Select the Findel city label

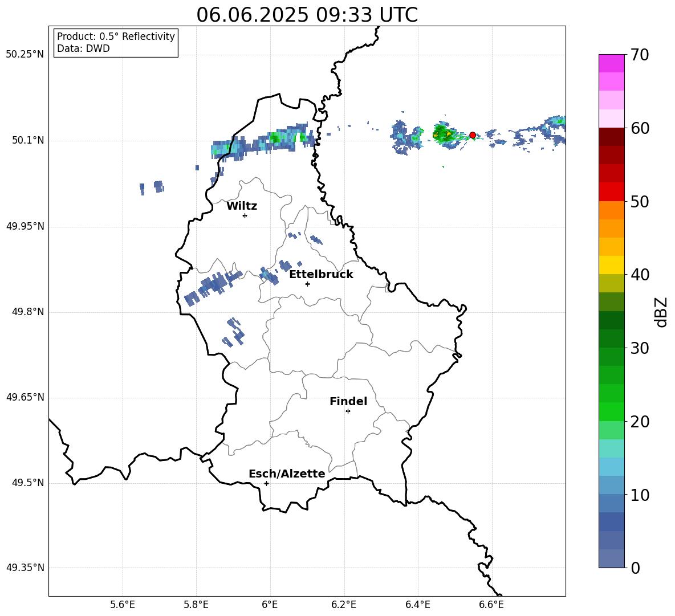348,401
